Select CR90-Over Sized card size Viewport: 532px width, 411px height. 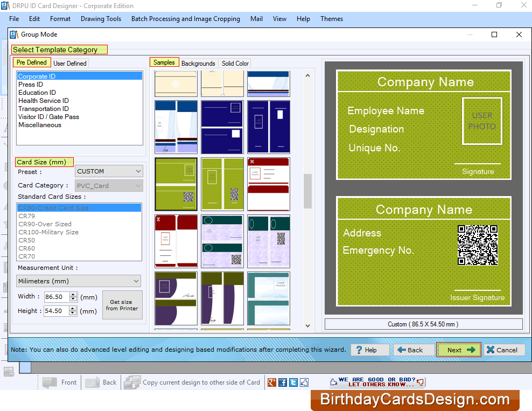pyautogui.click(x=79, y=224)
